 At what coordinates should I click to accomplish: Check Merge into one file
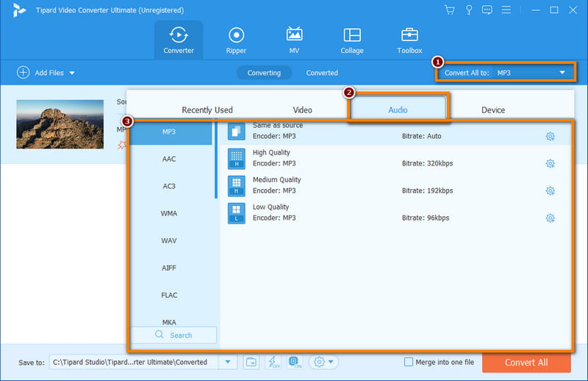point(409,362)
